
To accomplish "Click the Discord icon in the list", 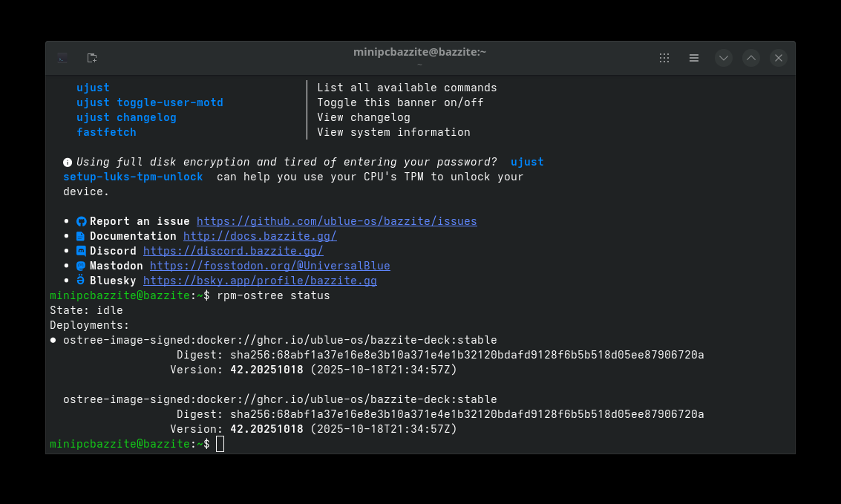I will point(82,252).
